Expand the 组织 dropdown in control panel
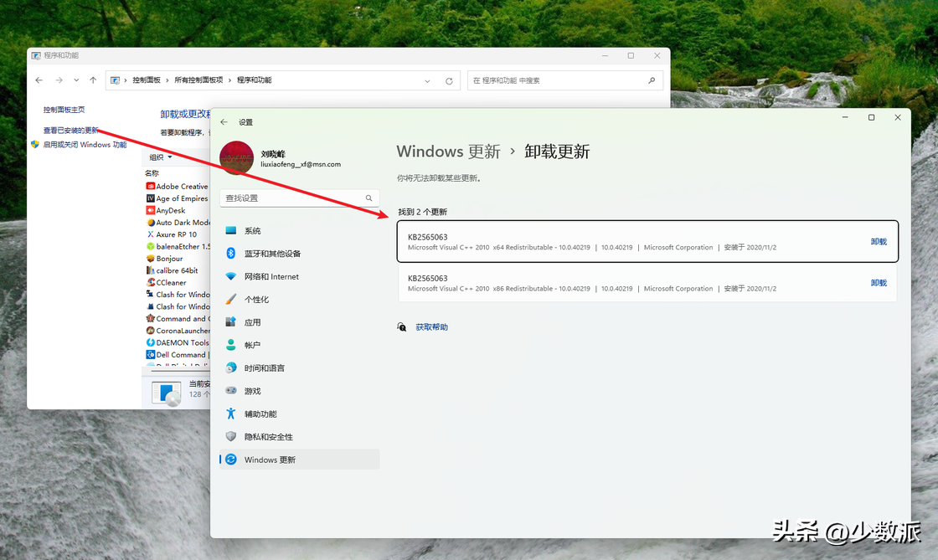938x560 pixels. 160,157
